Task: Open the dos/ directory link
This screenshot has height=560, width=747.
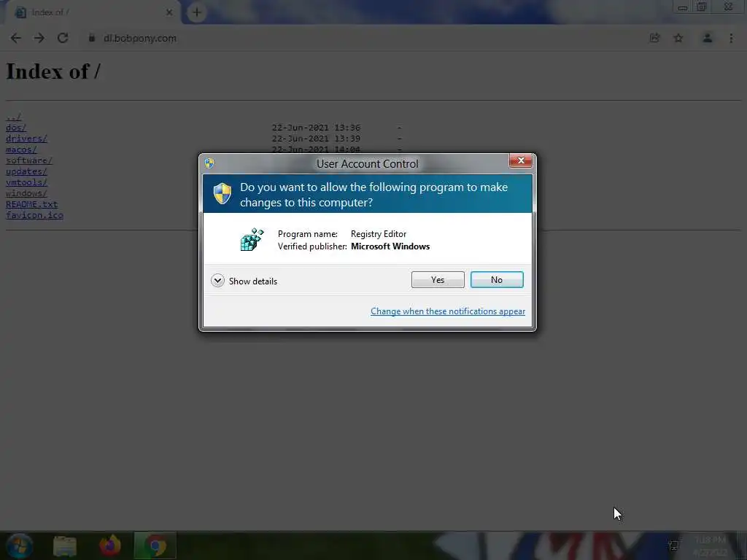Action: (x=16, y=128)
